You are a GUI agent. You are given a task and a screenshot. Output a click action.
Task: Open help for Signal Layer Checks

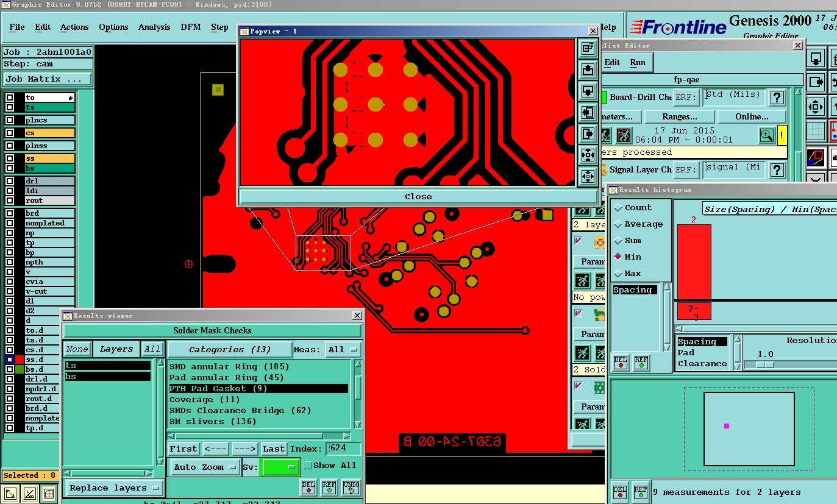click(x=777, y=170)
